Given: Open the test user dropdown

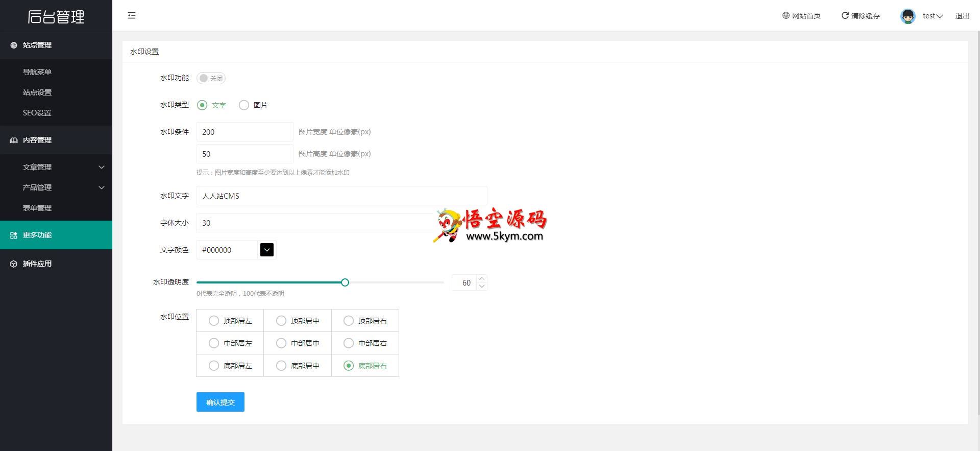Looking at the screenshot, I should coord(933,16).
